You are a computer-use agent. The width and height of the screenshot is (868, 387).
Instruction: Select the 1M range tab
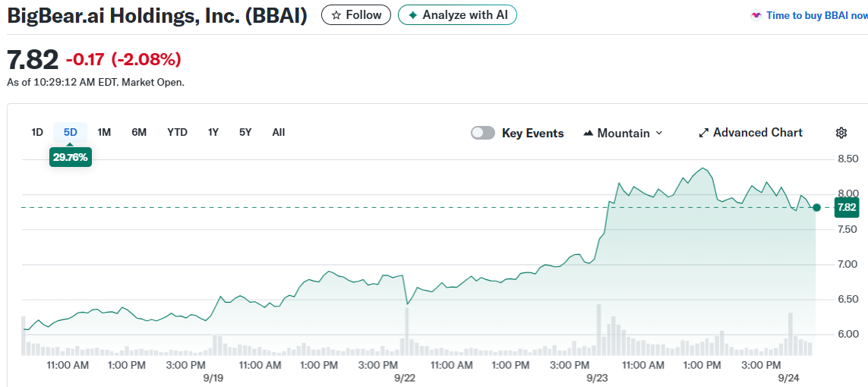point(104,132)
